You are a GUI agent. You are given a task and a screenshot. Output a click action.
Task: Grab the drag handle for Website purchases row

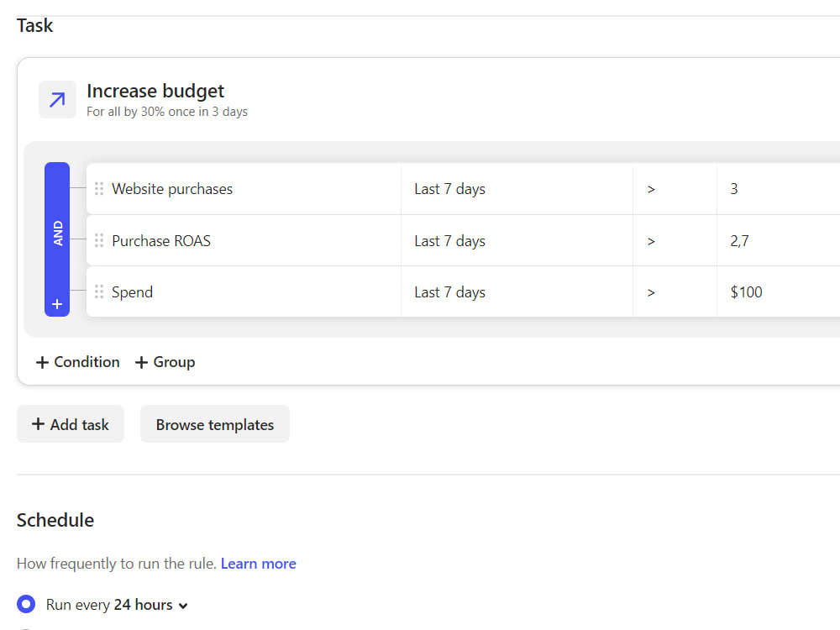point(99,188)
